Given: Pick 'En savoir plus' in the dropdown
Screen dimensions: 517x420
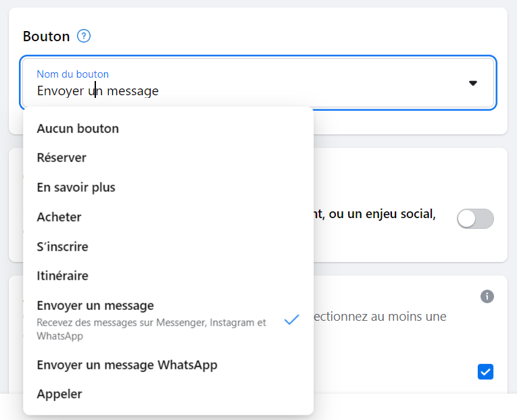Looking at the screenshot, I should tap(76, 187).
